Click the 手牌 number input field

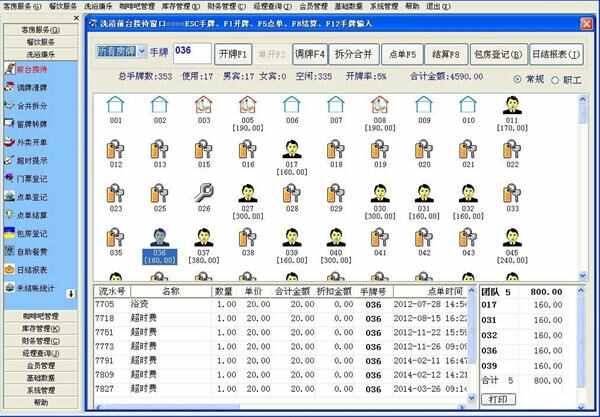192,53
